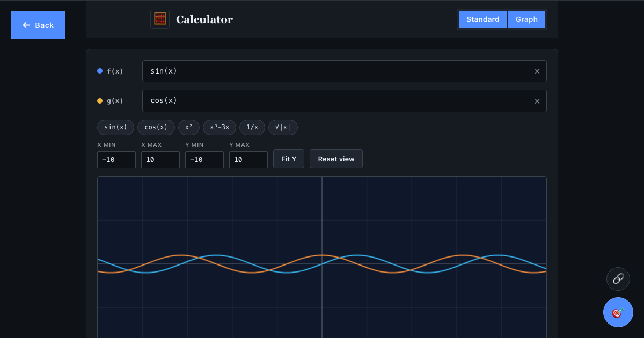Go back with the Back button

[x=38, y=25]
